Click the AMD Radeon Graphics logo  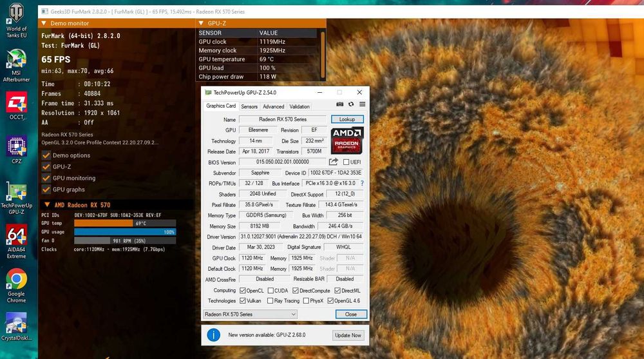click(347, 141)
